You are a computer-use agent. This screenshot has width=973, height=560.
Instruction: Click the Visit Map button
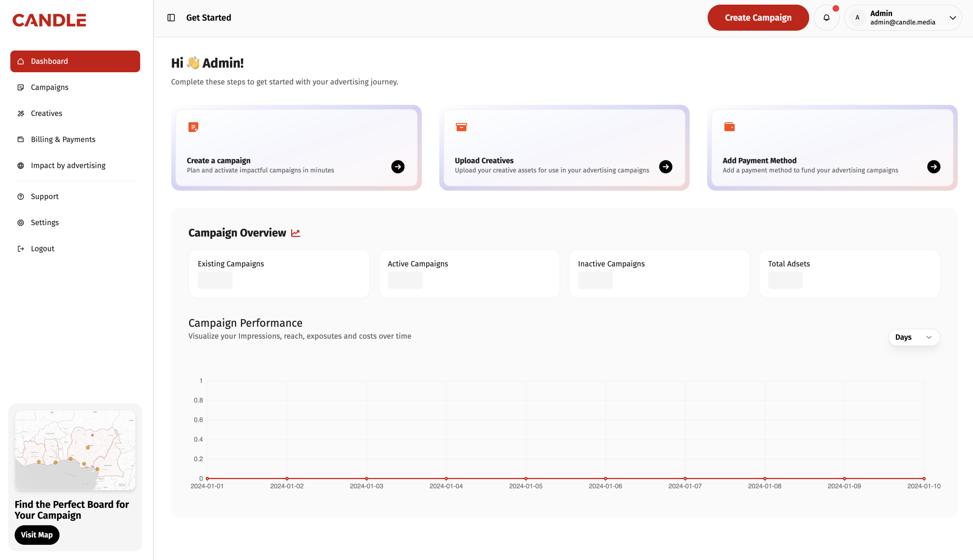[37, 535]
